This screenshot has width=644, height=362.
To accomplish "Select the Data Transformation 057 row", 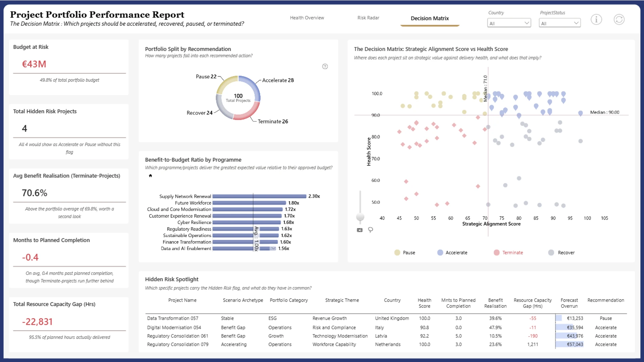I will coord(386,318).
